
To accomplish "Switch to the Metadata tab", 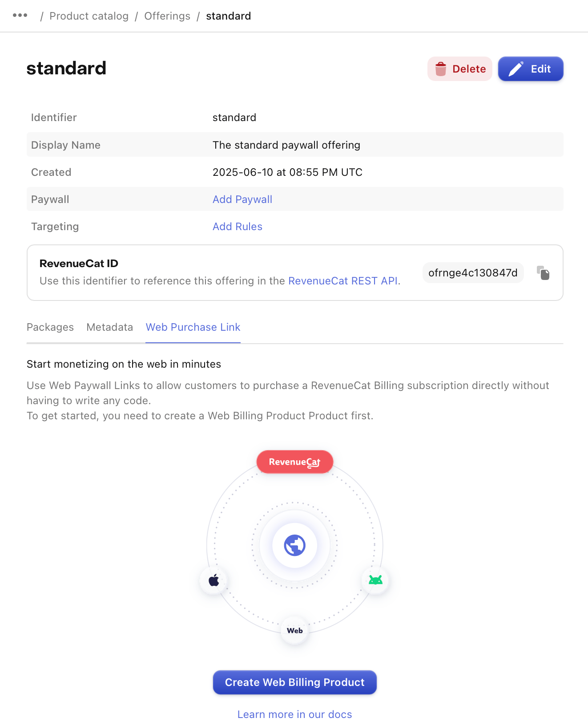I will click(110, 327).
